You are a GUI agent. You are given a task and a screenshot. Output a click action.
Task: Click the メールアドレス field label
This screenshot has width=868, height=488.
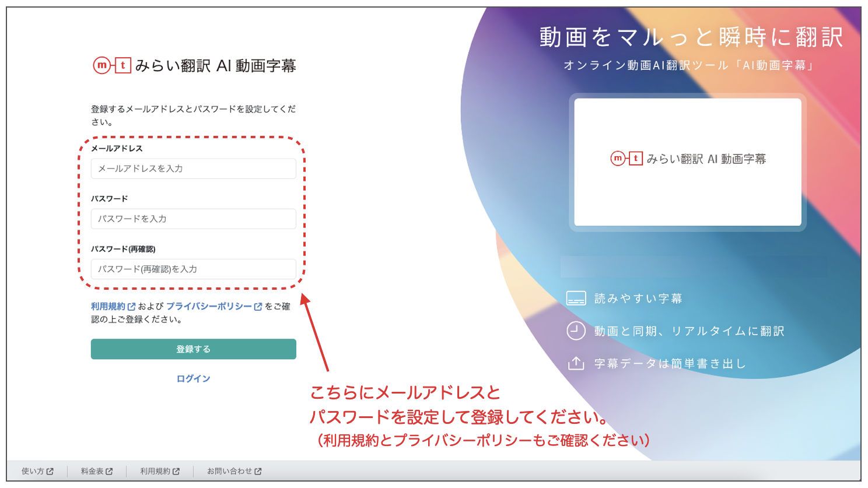pos(117,149)
